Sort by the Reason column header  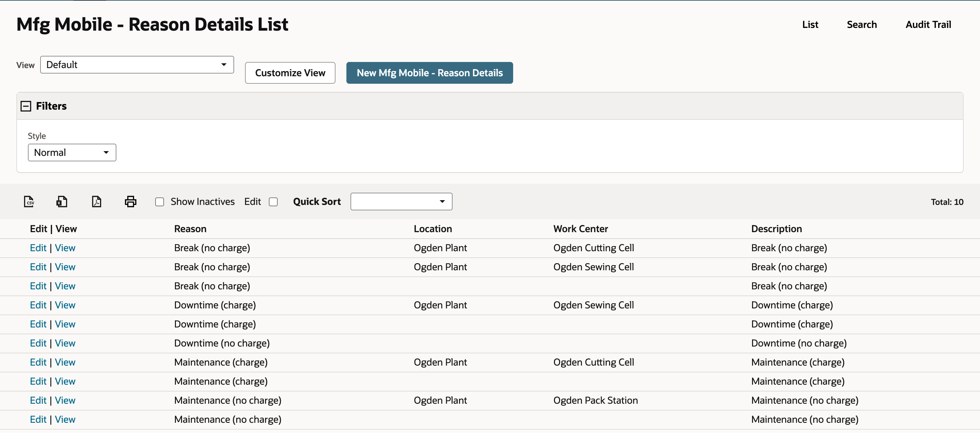pyautogui.click(x=190, y=229)
